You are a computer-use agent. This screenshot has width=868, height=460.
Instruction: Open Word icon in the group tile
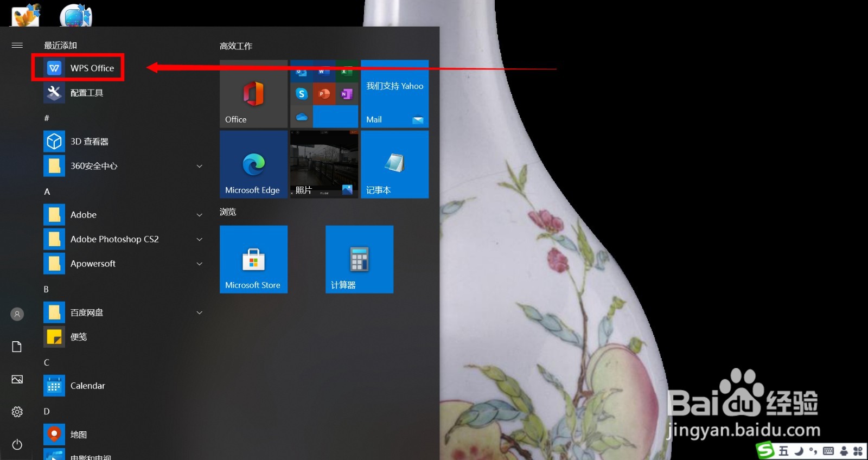(324, 71)
